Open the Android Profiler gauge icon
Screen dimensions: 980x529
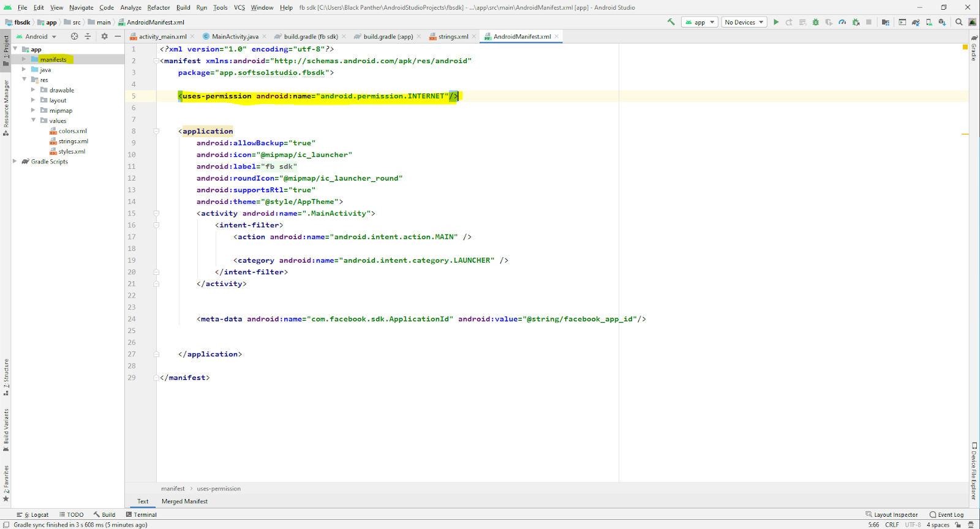pyautogui.click(x=842, y=22)
